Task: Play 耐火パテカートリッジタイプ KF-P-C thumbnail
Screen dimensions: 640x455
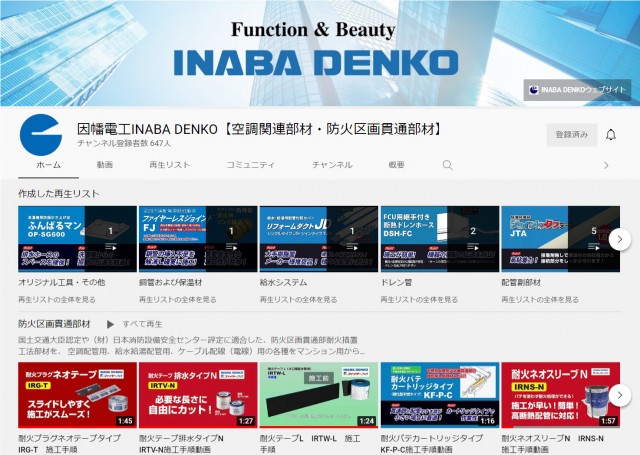Action: (x=440, y=395)
